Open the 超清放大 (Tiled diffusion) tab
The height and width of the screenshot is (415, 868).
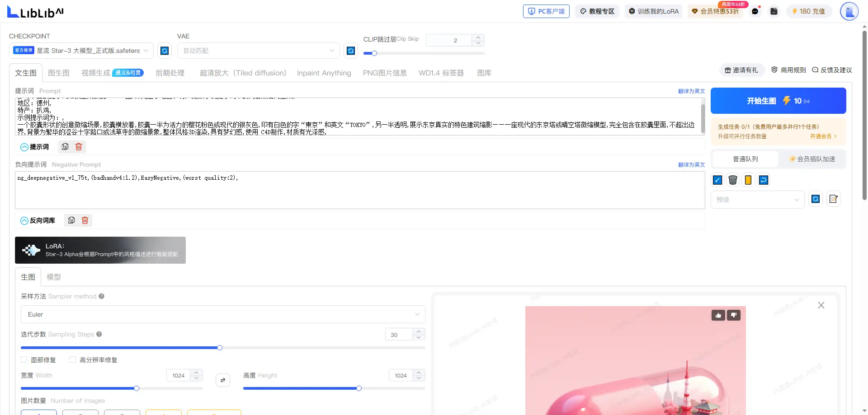click(x=243, y=73)
